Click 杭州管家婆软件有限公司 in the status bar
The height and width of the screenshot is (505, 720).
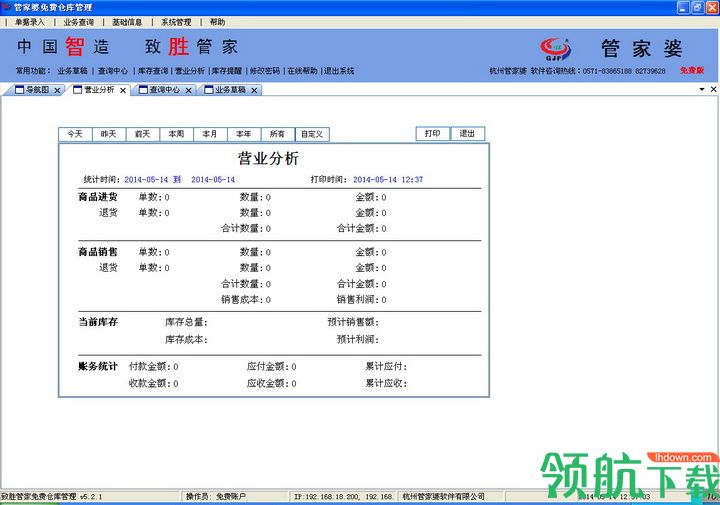click(443, 496)
